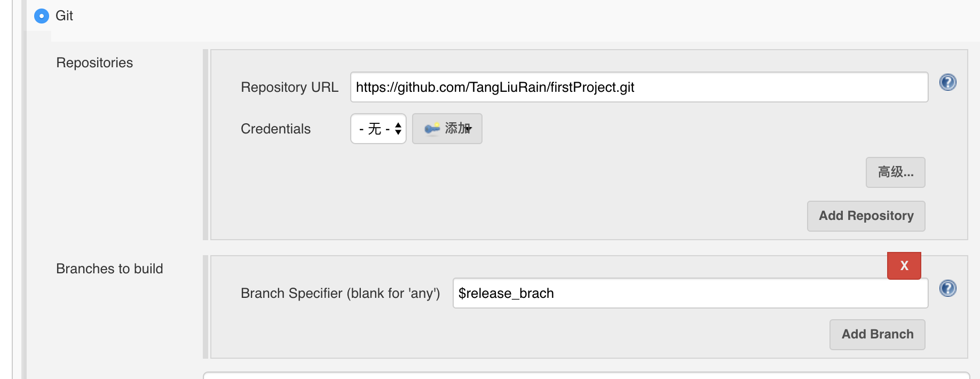Click the Branches to build label
This screenshot has width=980, height=379.
click(x=109, y=269)
